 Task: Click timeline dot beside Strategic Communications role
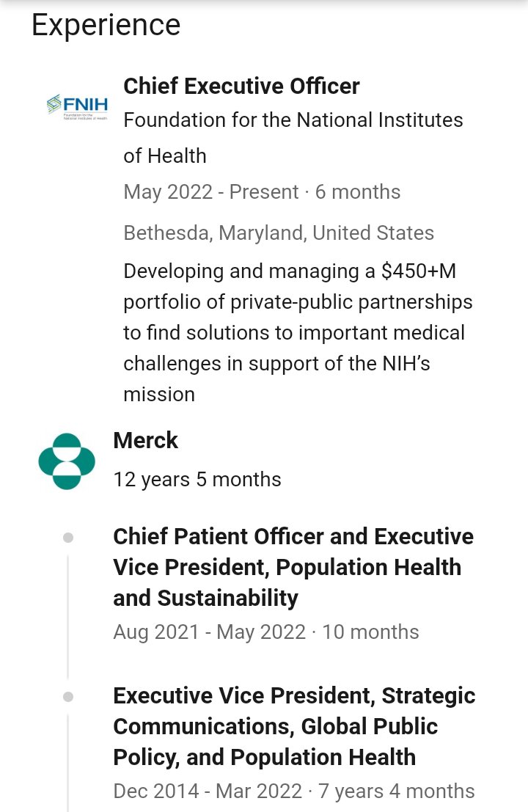[68, 697]
